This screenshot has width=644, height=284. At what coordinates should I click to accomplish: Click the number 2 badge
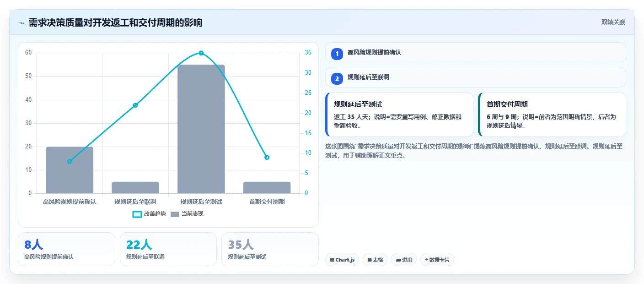point(337,78)
